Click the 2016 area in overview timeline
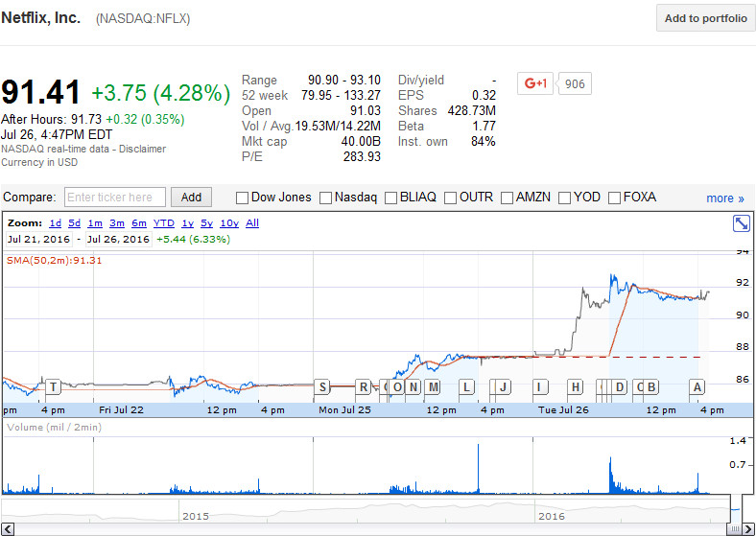 (x=551, y=516)
